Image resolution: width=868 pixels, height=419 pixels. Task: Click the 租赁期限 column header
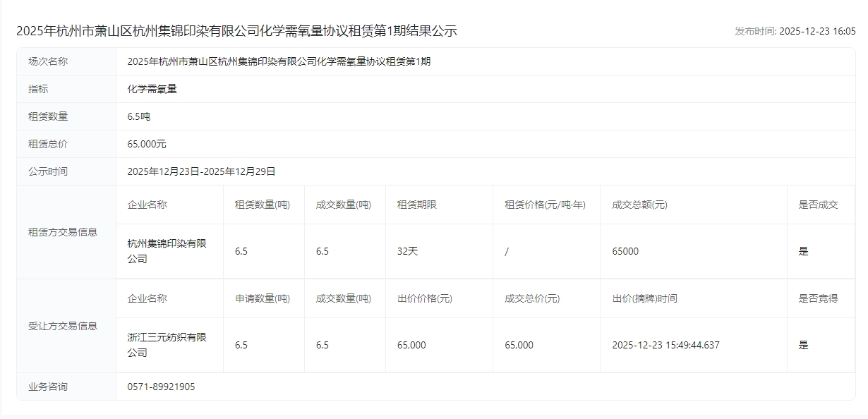(x=416, y=205)
